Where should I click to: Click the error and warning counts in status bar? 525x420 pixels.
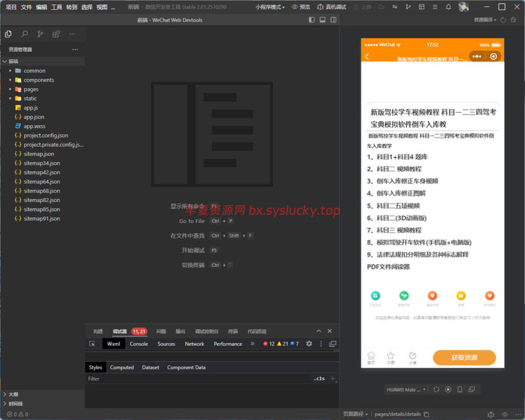[x=17, y=414]
